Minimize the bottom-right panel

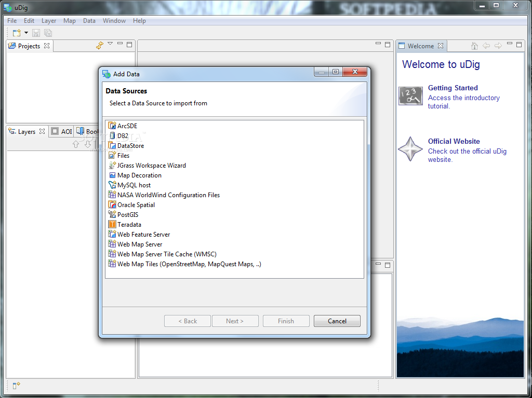click(378, 264)
